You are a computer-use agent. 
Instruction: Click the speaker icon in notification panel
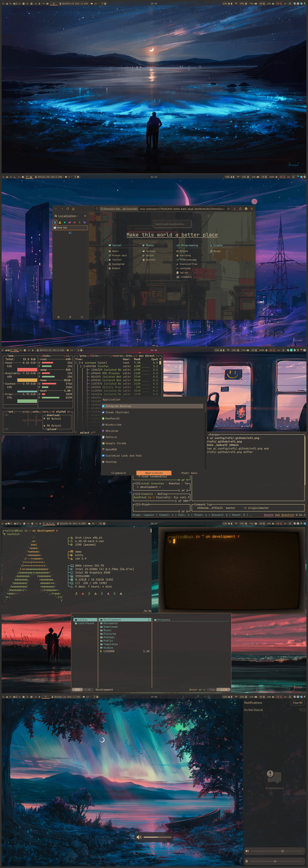247,851
